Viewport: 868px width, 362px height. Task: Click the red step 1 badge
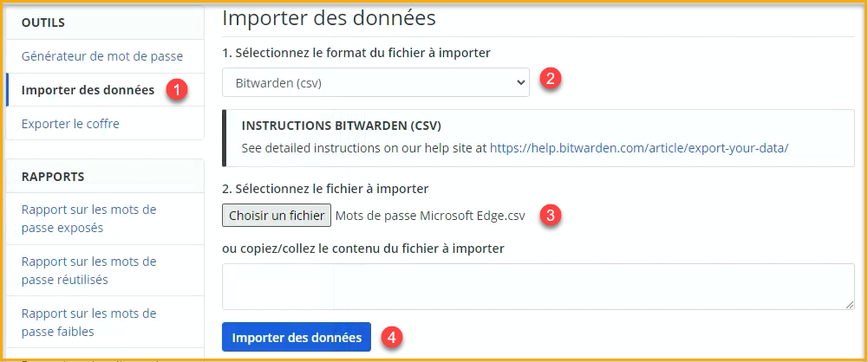[177, 90]
